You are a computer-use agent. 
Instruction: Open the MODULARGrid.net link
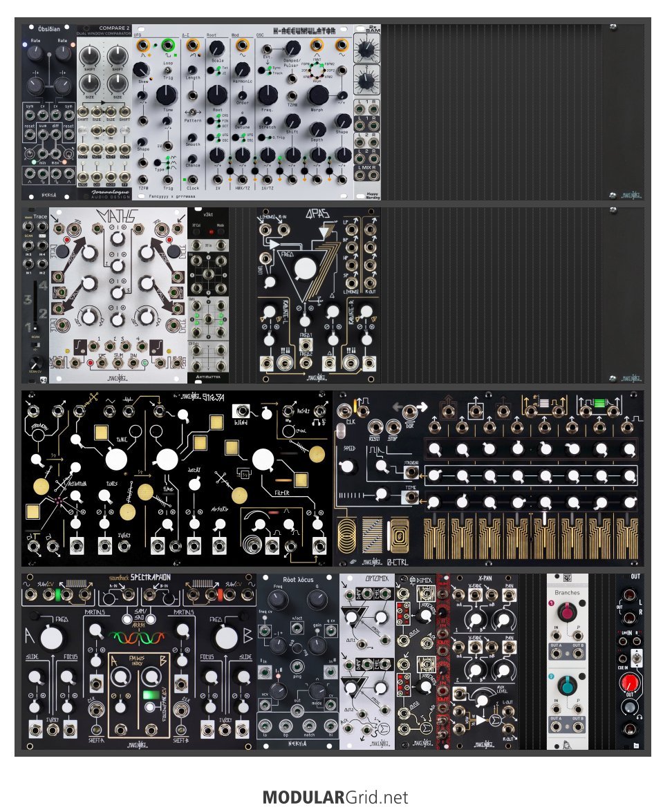tap(335, 797)
